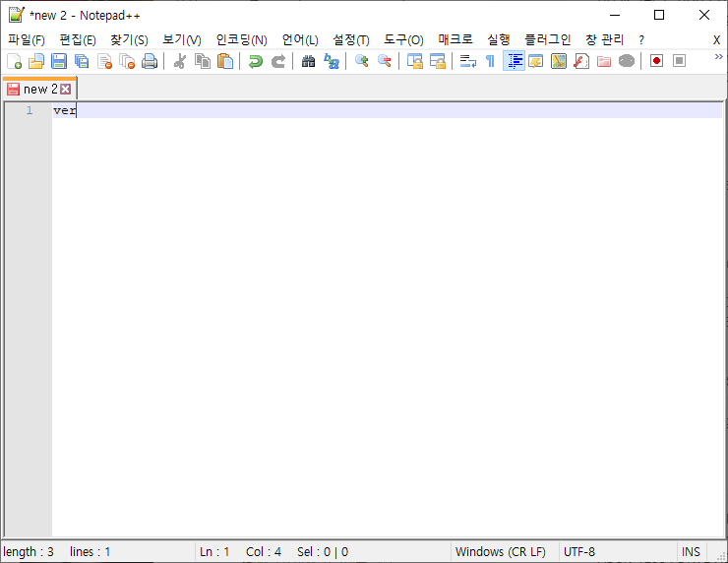Click status bar length : 3
The image size is (728, 563).
29,552
